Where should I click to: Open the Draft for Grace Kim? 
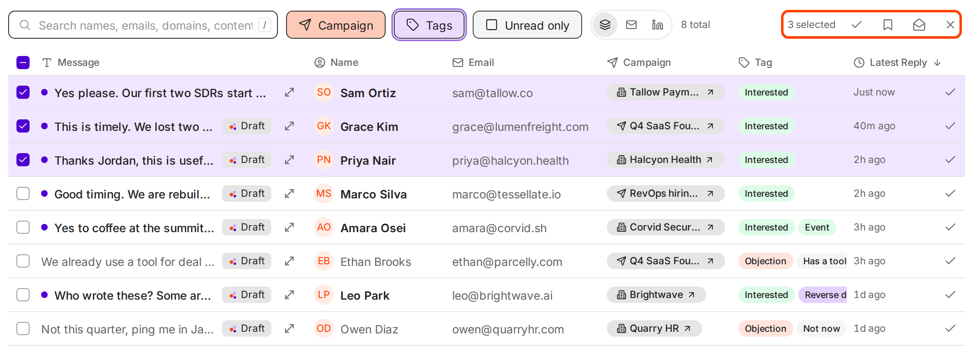(247, 126)
